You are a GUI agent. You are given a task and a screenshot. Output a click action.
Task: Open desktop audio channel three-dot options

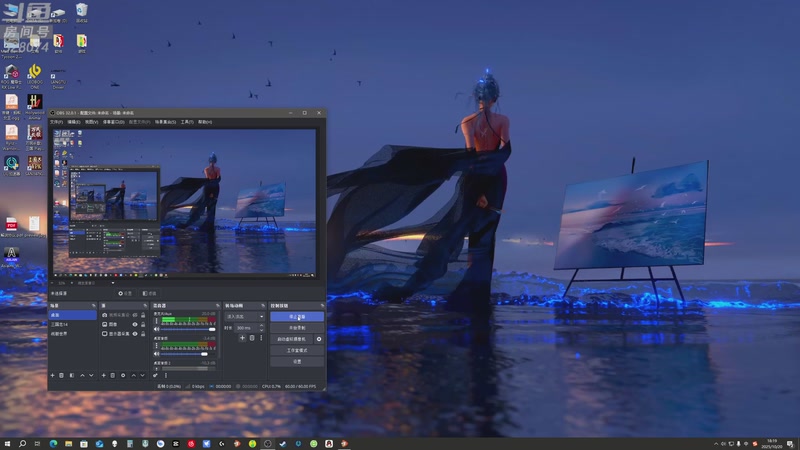157,345
